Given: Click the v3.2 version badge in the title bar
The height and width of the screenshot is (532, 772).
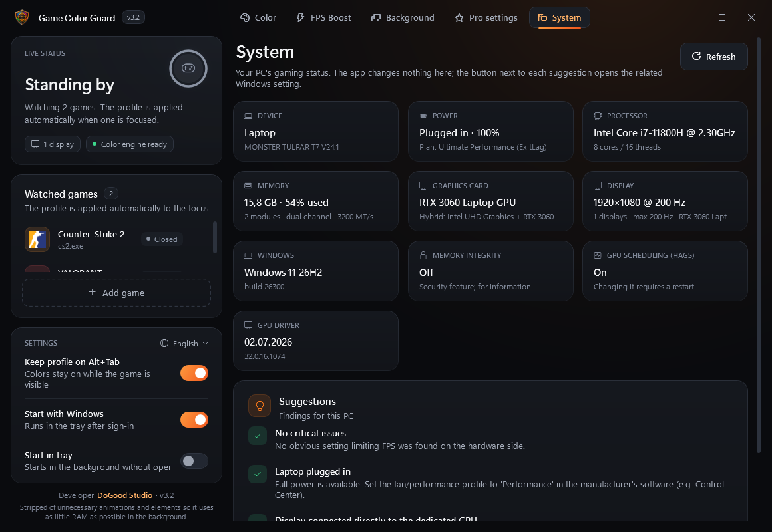Looking at the screenshot, I should pyautogui.click(x=133, y=17).
